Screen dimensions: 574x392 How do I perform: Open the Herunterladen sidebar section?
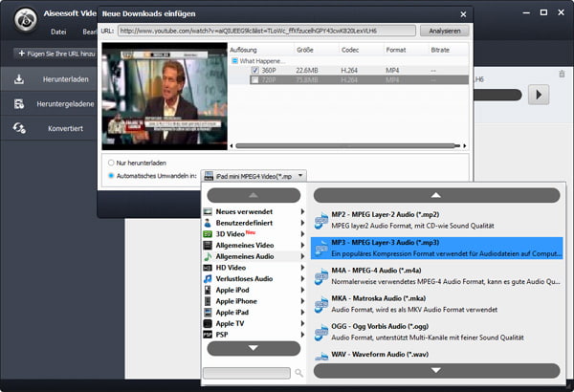(49, 79)
